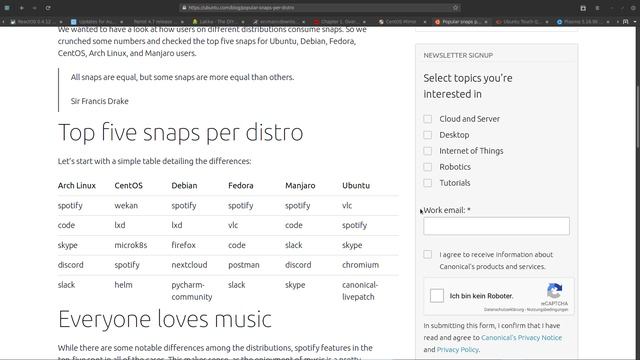Open the Privacy Policy link
This screenshot has height=360, width=640.
tap(457, 349)
